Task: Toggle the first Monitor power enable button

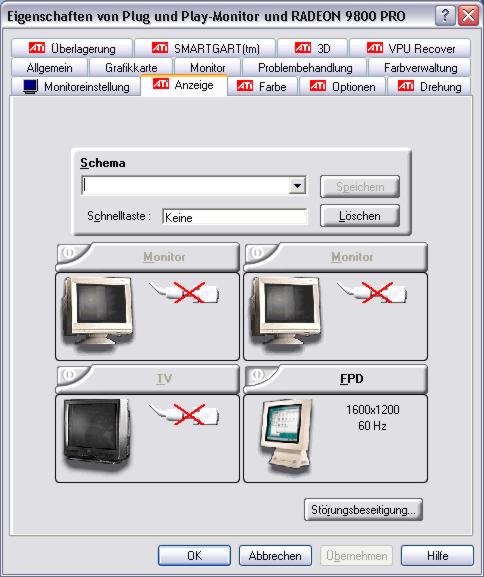Action: pos(69,253)
